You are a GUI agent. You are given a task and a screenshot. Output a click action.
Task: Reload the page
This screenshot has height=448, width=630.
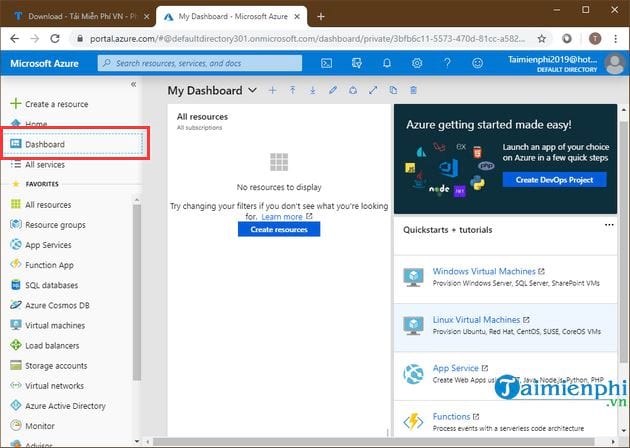tap(55, 39)
